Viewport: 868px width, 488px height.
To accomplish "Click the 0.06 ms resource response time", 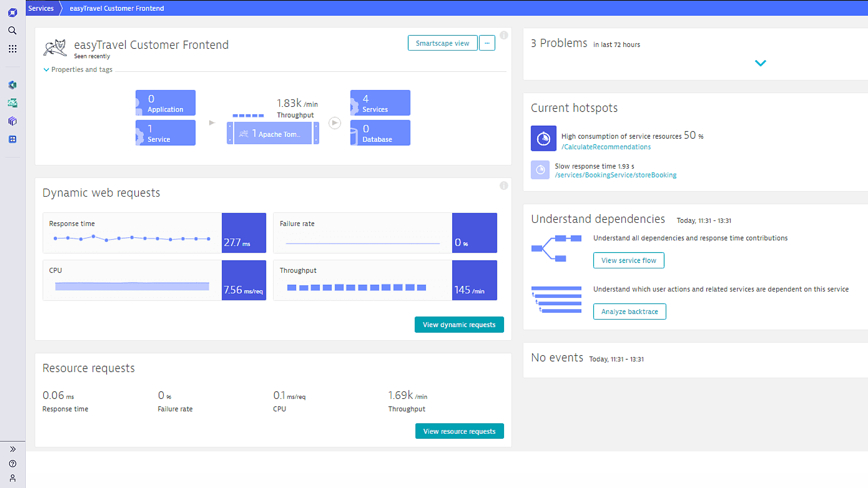I will 58,395.
